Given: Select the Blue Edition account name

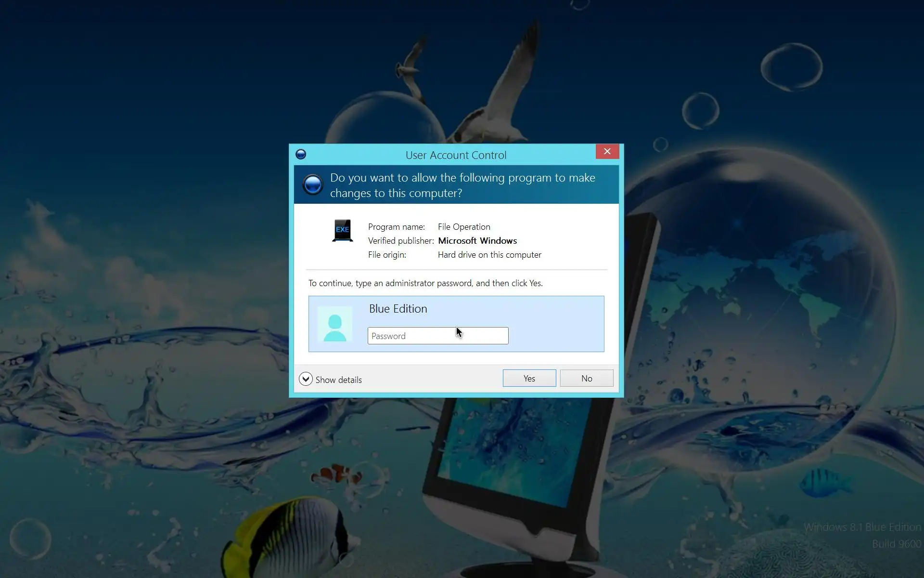Looking at the screenshot, I should [398, 309].
